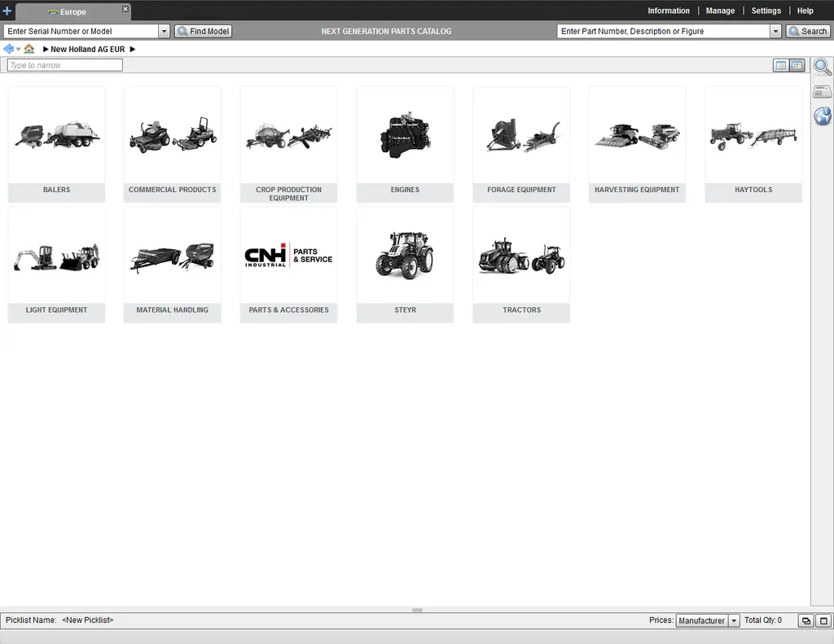
Task: Open the Prices Manufacturer dropdown
Action: tap(708, 620)
